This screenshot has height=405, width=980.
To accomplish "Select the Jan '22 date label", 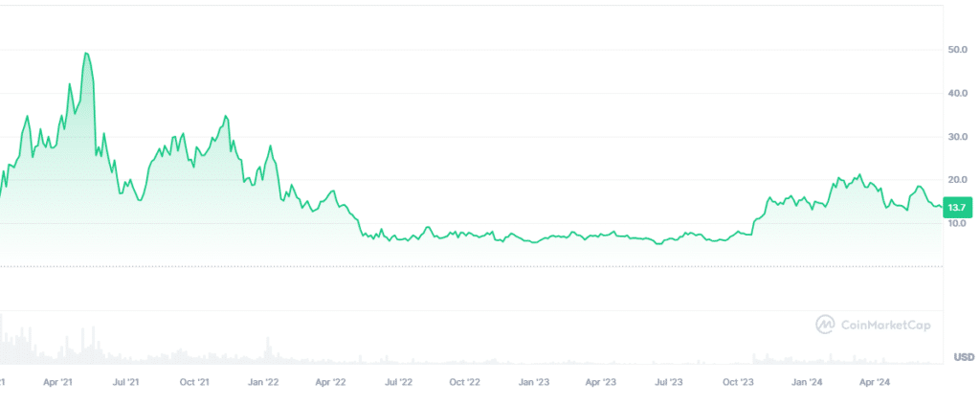I will (263, 382).
